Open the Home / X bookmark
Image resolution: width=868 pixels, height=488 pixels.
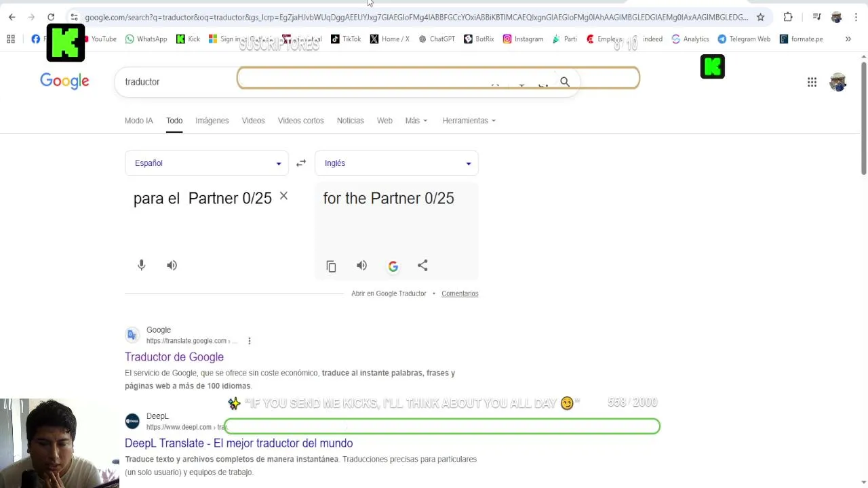coord(389,39)
